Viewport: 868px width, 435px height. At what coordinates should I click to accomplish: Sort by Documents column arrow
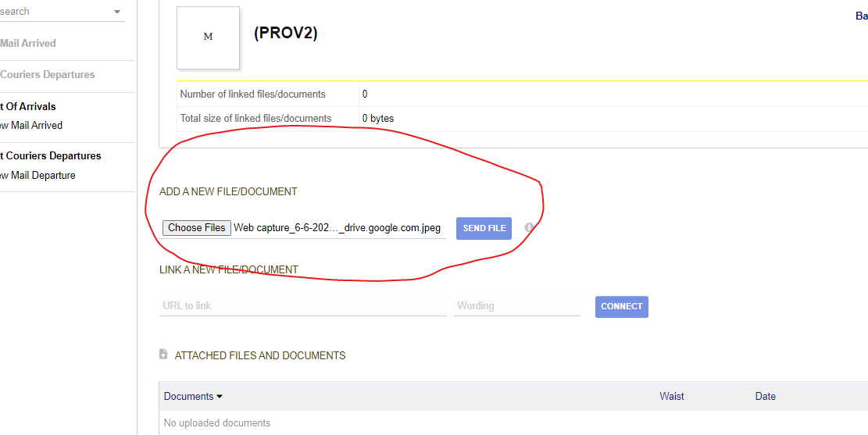point(220,397)
